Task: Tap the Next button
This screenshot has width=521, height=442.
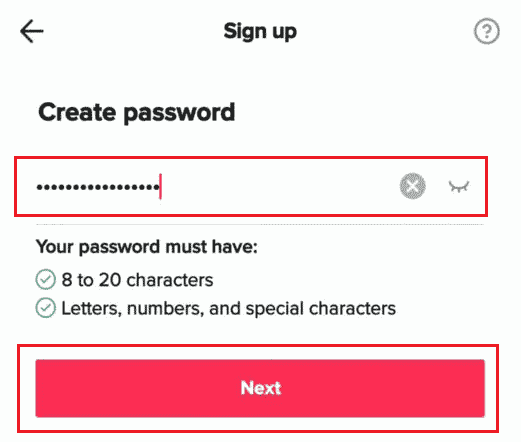Action: pos(260,388)
